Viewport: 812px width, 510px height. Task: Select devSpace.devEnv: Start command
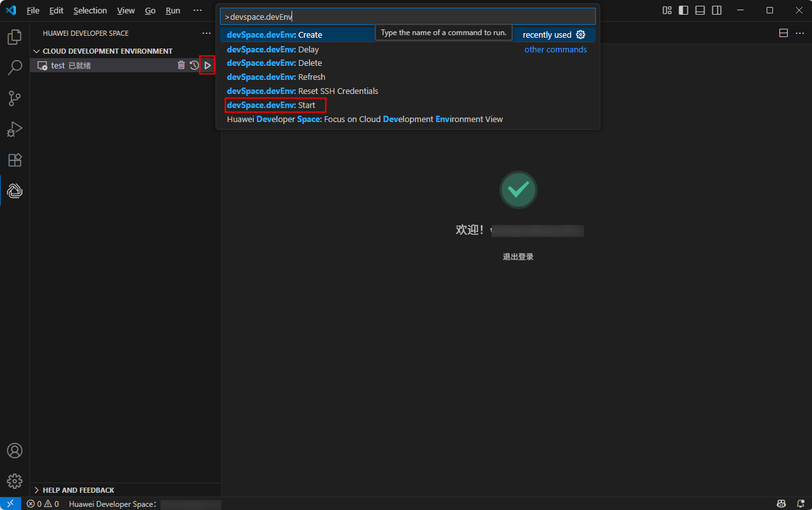[408, 105]
